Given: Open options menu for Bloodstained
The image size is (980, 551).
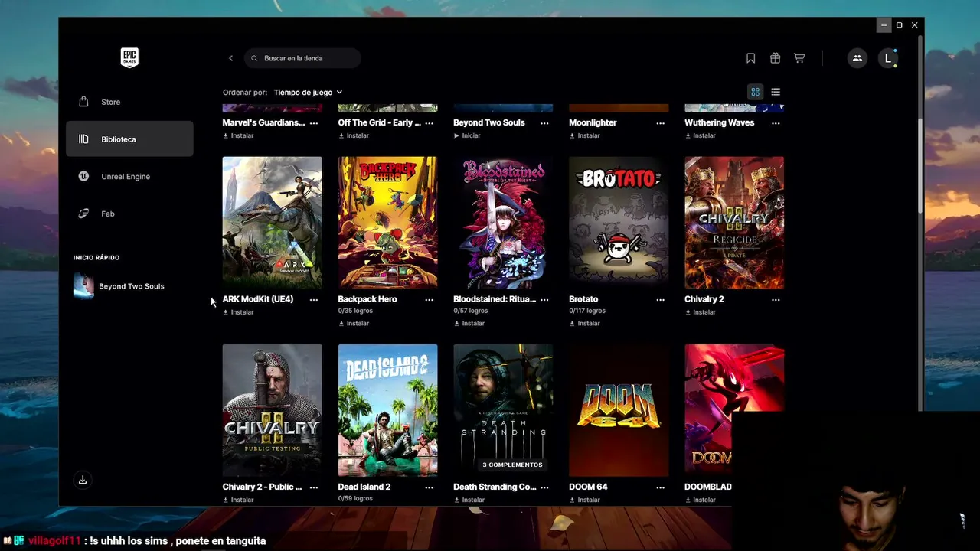Looking at the screenshot, I should 544,299.
